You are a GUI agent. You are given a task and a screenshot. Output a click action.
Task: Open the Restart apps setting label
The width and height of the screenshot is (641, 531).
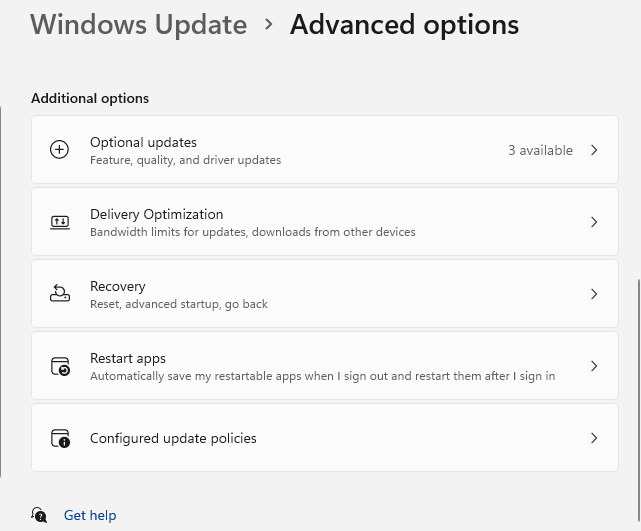pos(128,358)
